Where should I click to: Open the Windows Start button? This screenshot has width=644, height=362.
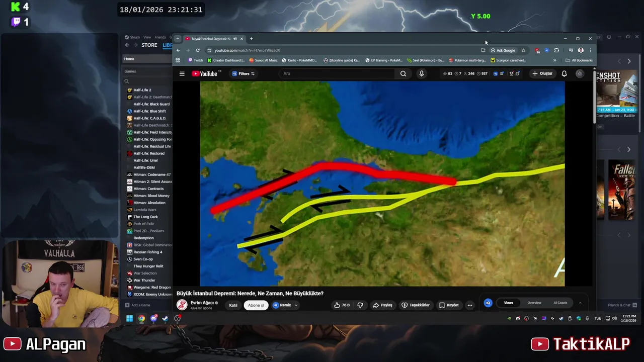click(129, 318)
